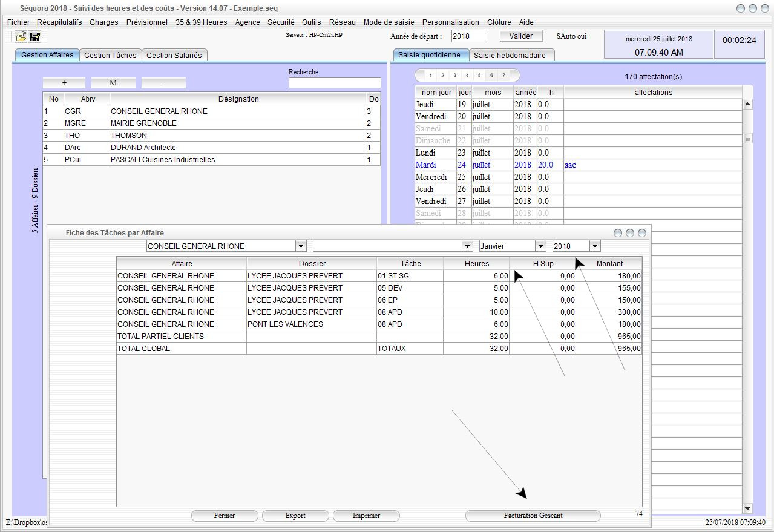Click the save file toolbar icon
This screenshot has width=774, height=532.
(x=35, y=37)
